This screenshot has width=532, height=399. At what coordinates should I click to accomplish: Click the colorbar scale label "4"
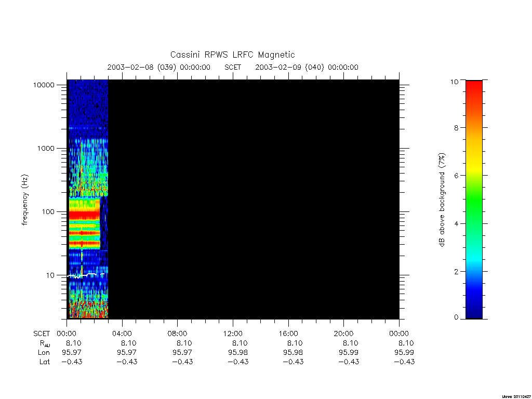click(x=456, y=223)
